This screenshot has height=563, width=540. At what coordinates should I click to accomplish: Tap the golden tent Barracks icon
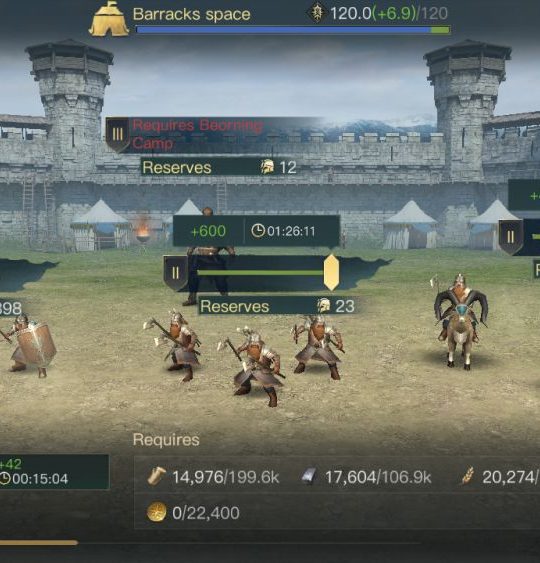click(x=109, y=19)
